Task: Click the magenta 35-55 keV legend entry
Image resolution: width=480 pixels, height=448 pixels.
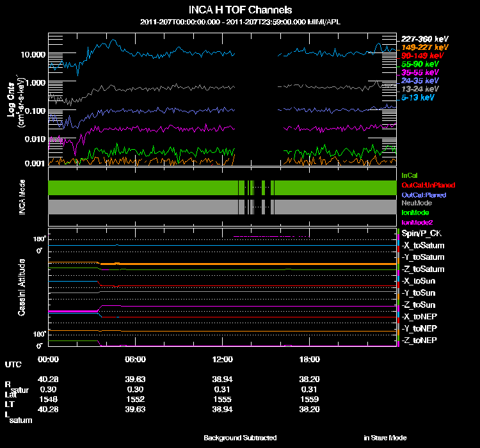Action: pyautogui.click(x=420, y=72)
